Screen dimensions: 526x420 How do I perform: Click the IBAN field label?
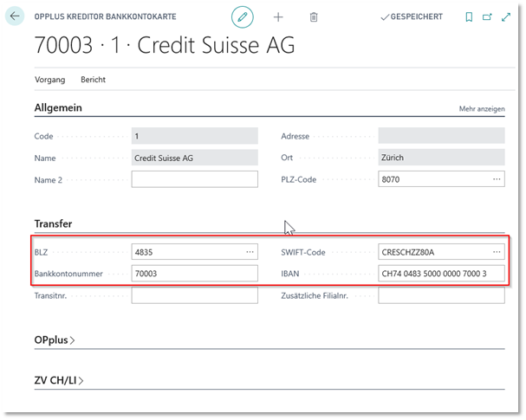pos(290,274)
